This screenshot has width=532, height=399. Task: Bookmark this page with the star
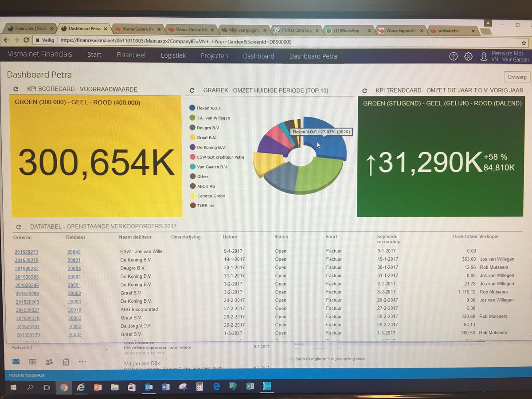524,43
